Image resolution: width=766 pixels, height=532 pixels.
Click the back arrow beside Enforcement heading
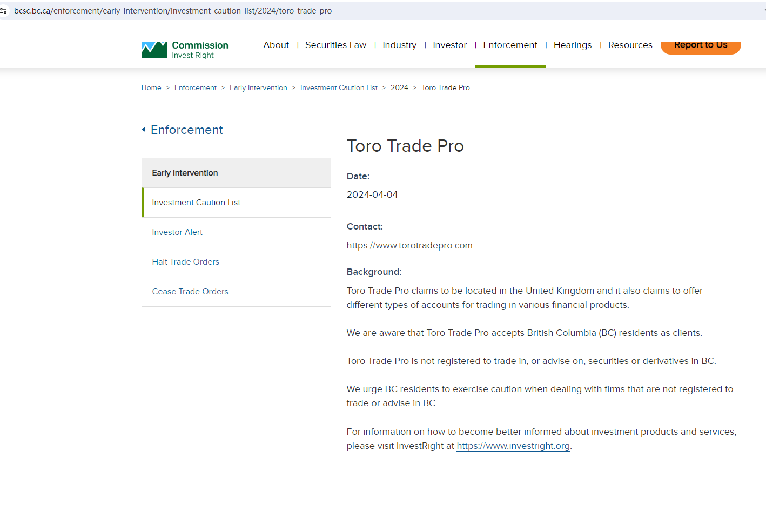[x=144, y=130]
